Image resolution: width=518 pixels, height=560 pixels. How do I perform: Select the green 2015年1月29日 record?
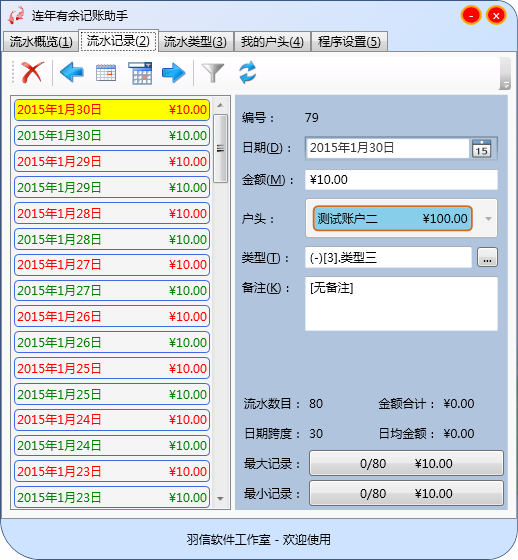point(112,187)
